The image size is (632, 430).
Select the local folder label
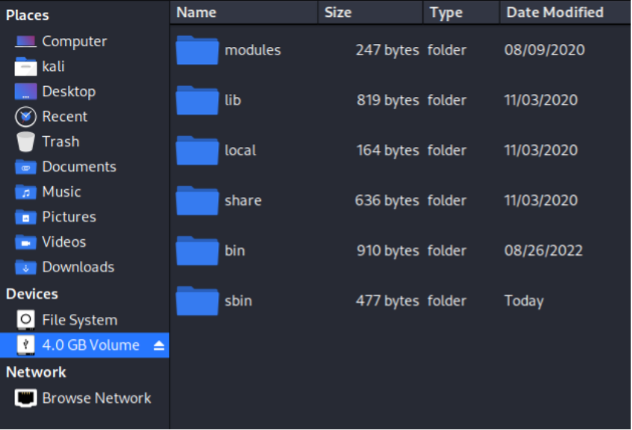(240, 150)
